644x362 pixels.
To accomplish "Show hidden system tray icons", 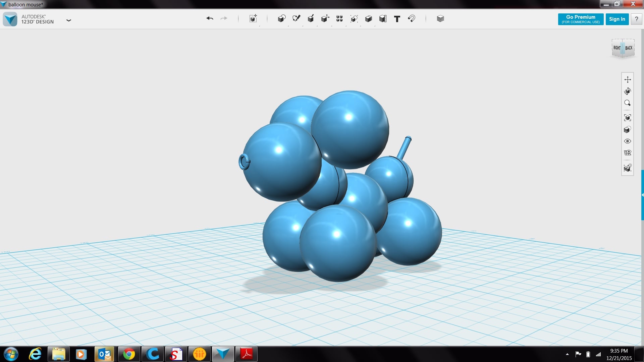I will pos(567,354).
